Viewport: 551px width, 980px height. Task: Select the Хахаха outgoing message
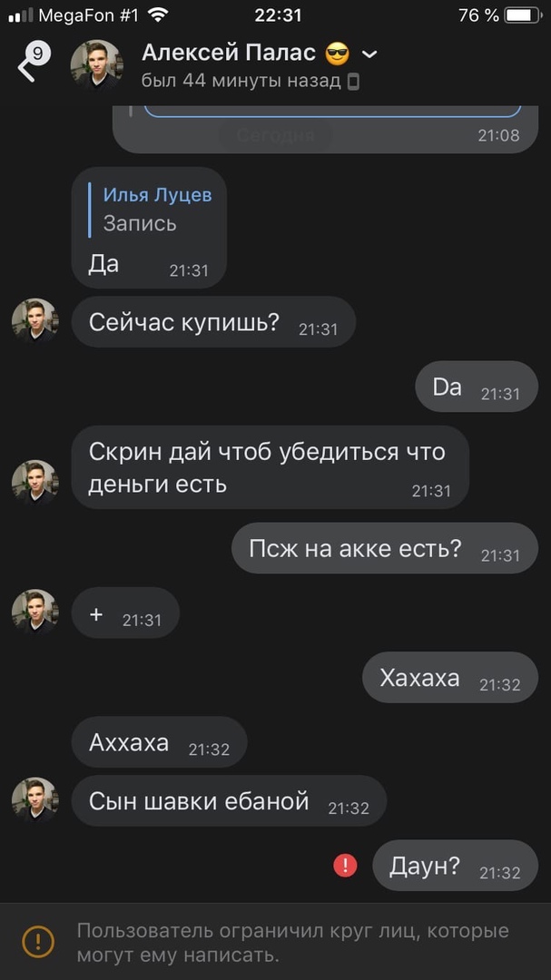click(450, 678)
